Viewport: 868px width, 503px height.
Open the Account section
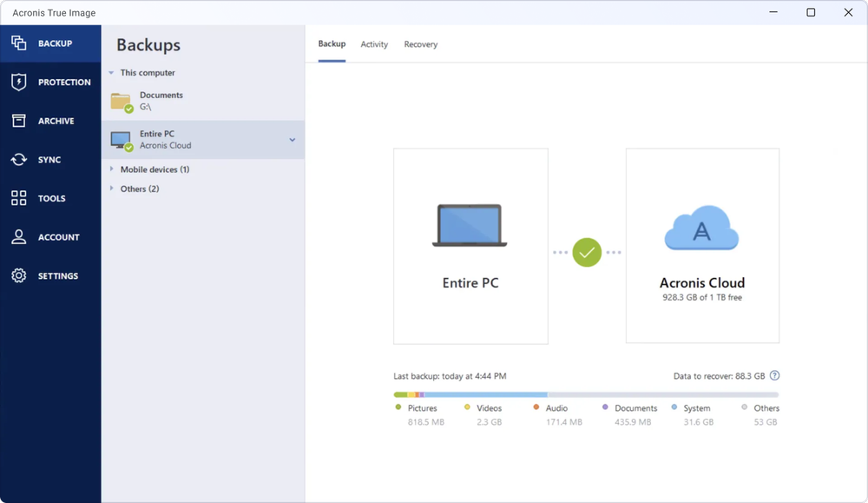(x=17, y=236)
